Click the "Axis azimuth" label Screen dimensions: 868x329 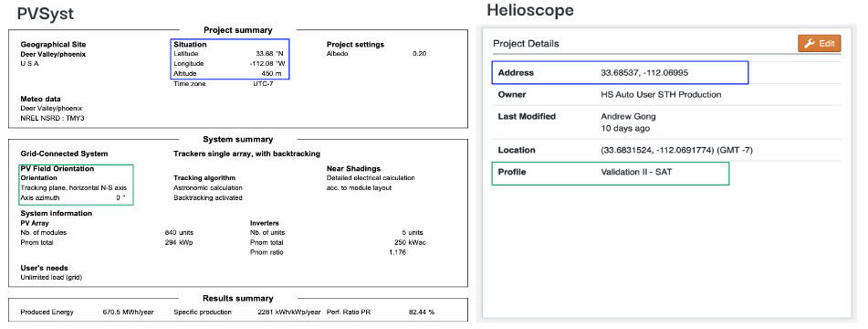coord(39,197)
